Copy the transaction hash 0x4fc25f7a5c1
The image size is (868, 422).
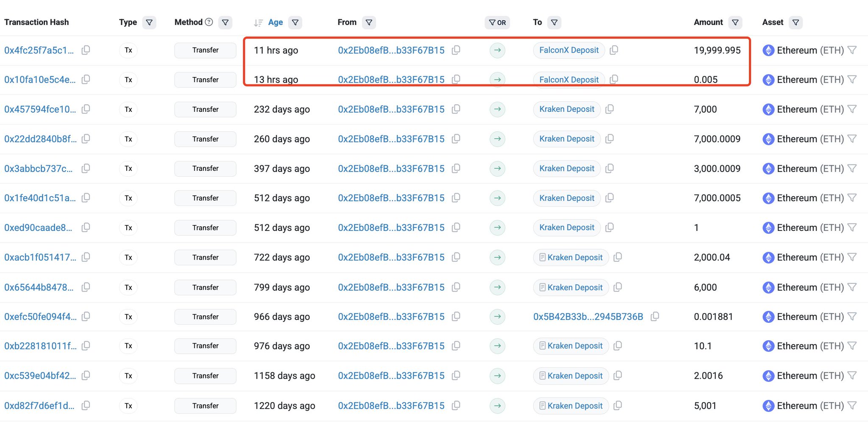86,50
